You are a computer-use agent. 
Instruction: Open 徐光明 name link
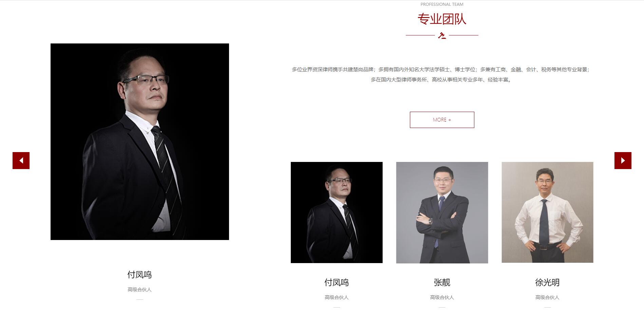[547, 282]
